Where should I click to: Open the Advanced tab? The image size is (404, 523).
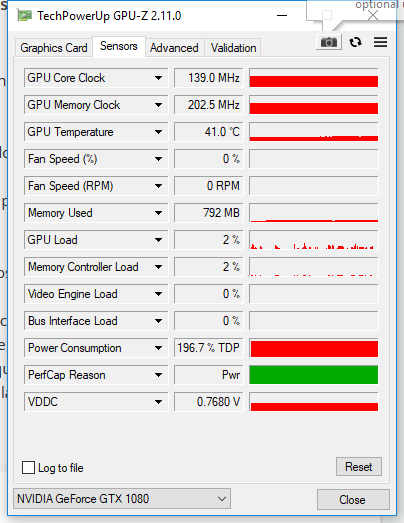pyautogui.click(x=174, y=48)
